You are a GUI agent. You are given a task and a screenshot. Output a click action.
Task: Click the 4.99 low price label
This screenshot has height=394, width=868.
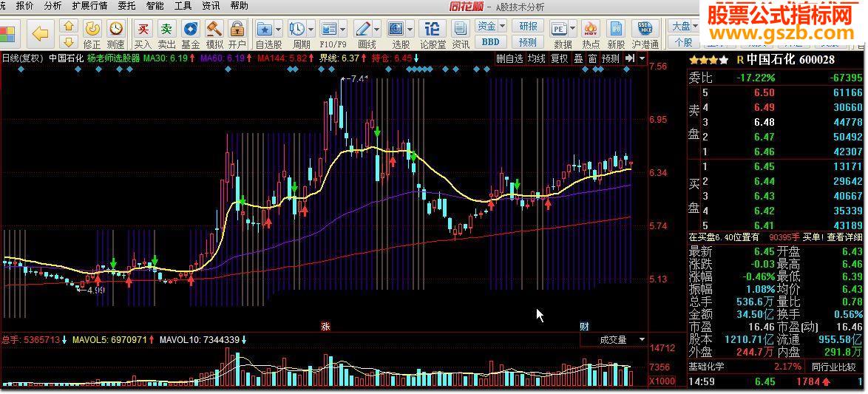pos(96,290)
